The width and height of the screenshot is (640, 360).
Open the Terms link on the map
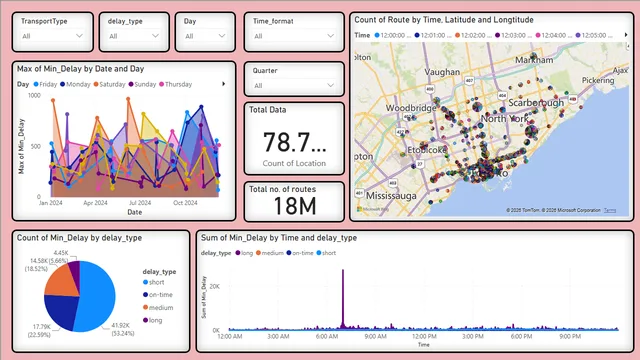[610, 210]
